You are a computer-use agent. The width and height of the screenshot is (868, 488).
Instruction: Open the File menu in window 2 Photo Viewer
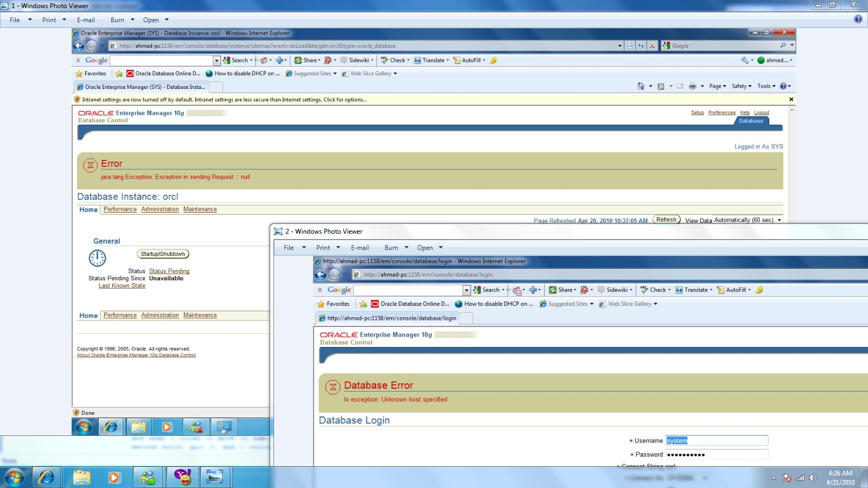point(294,248)
